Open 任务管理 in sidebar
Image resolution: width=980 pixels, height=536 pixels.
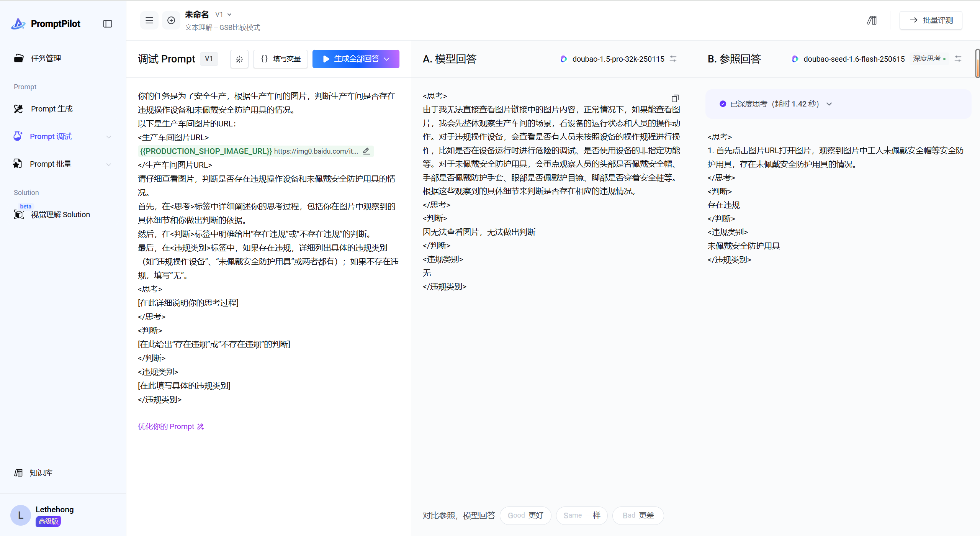(46, 58)
